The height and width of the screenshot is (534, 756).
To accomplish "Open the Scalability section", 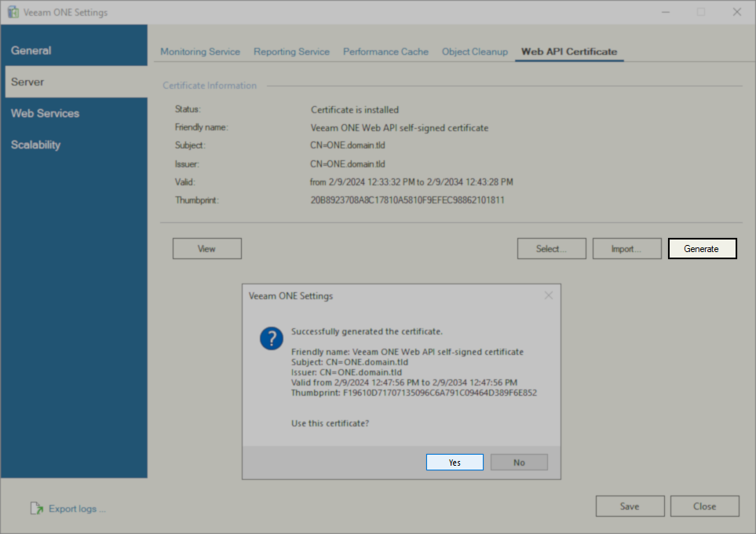I will [75, 144].
